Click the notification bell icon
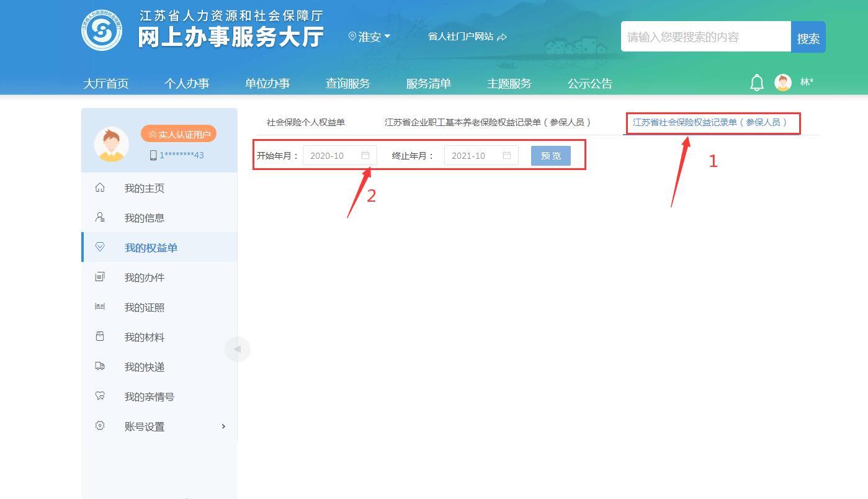This screenshot has width=868, height=499. (x=756, y=83)
